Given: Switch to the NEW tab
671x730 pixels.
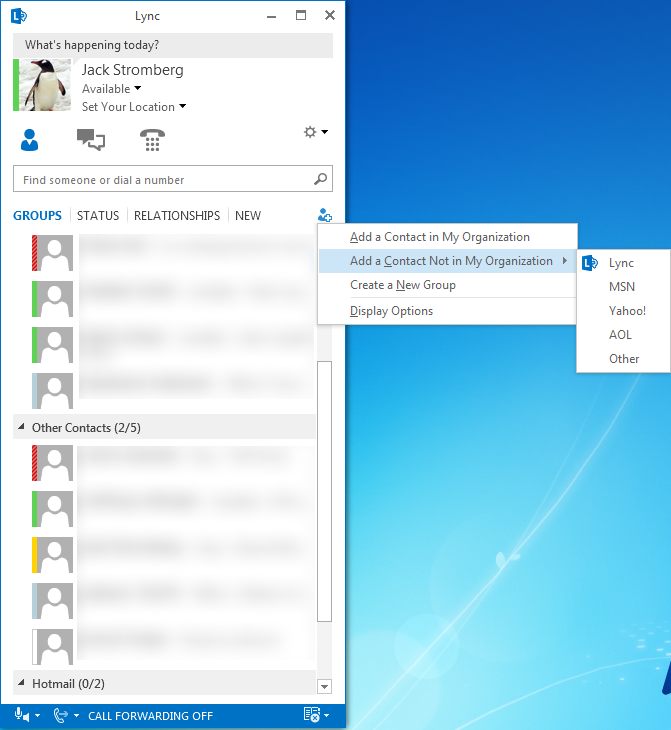Looking at the screenshot, I should (x=248, y=216).
